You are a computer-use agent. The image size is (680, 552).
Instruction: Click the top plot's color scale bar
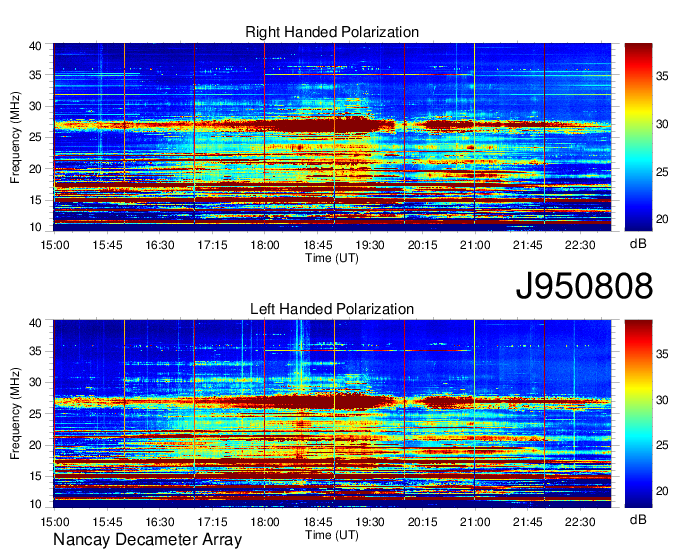(x=638, y=137)
